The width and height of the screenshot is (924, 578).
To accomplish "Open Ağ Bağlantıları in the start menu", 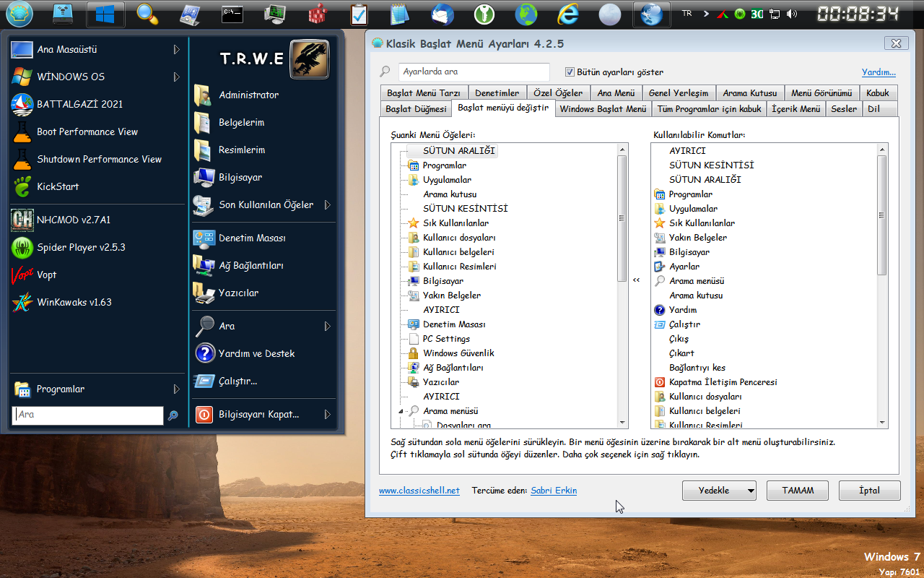I will point(263,265).
